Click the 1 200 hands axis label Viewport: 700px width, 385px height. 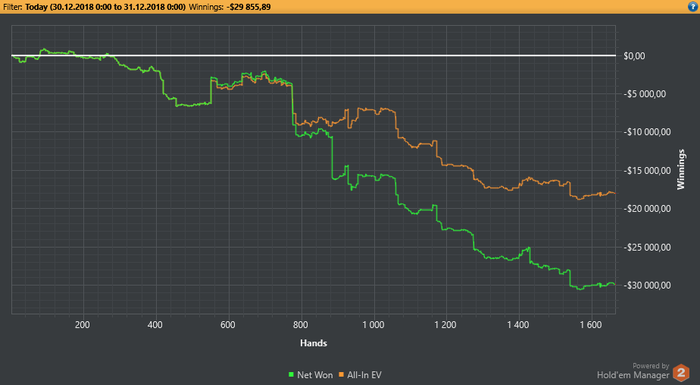tap(446, 325)
